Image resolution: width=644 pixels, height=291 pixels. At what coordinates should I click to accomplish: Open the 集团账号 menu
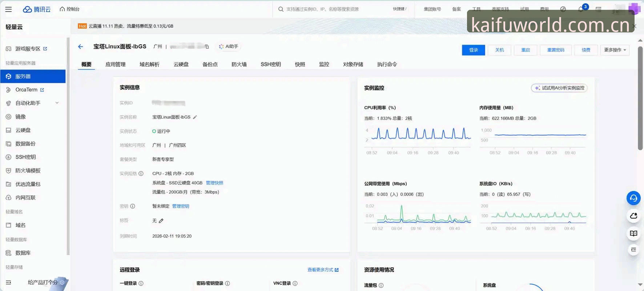point(432,9)
